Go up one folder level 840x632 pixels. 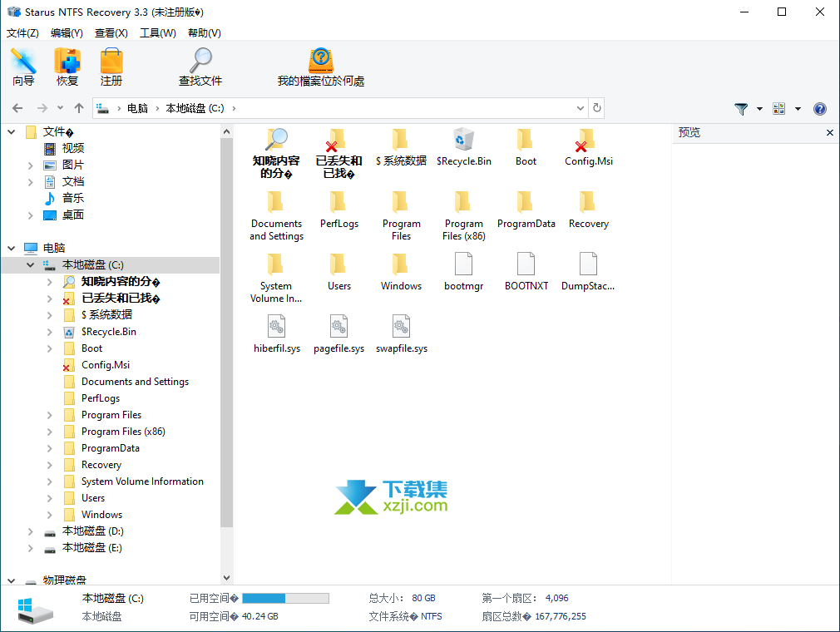(79, 108)
